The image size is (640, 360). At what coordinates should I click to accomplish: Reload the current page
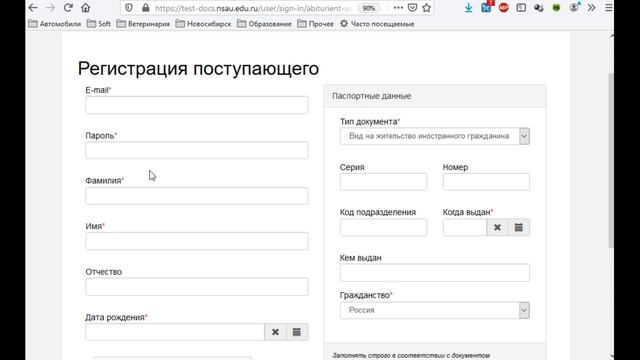pyautogui.click(x=68, y=8)
